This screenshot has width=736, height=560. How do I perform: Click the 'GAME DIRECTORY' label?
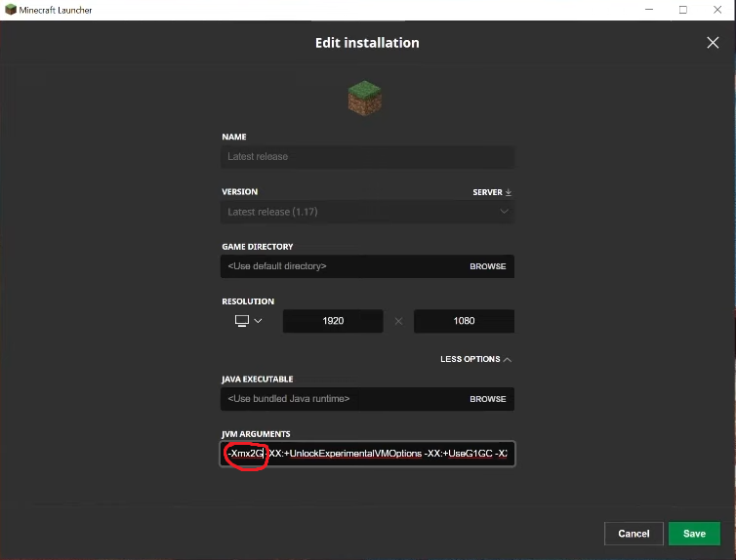pyautogui.click(x=258, y=247)
